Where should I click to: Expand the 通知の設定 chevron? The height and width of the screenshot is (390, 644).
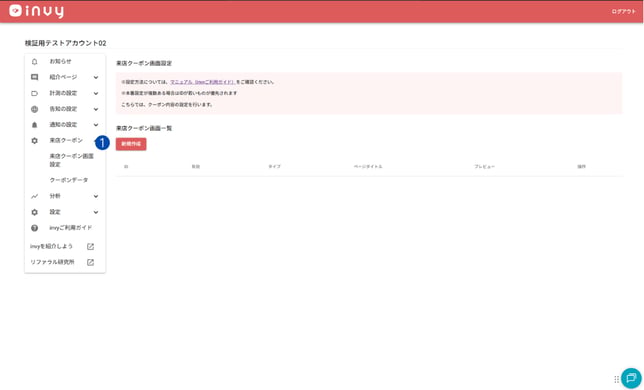(96, 125)
